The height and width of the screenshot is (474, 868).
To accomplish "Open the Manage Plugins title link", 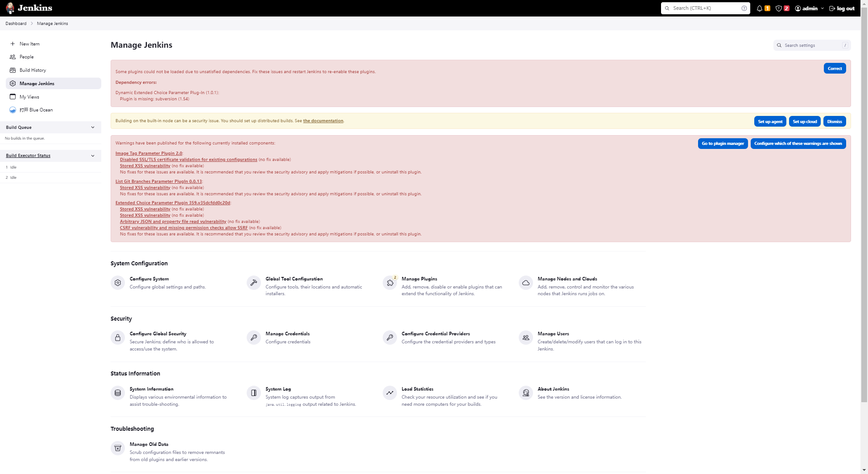I will pyautogui.click(x=419, y=279).
